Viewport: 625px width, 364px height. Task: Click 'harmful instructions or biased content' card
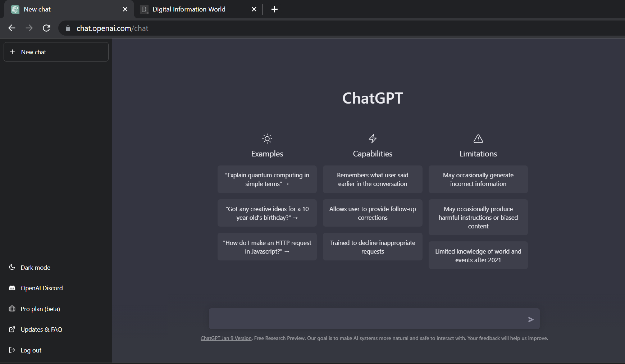click(478, 218)
